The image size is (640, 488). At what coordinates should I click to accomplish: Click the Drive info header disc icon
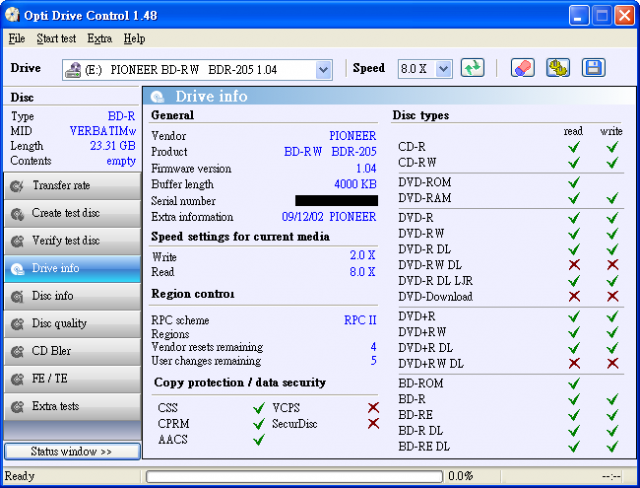click(x=157, y=97)
